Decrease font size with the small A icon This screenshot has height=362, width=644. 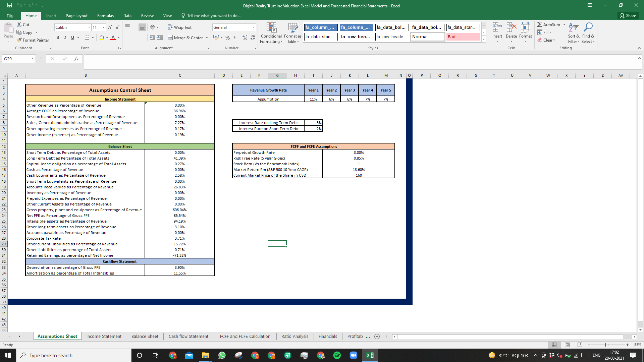point(117,27)
